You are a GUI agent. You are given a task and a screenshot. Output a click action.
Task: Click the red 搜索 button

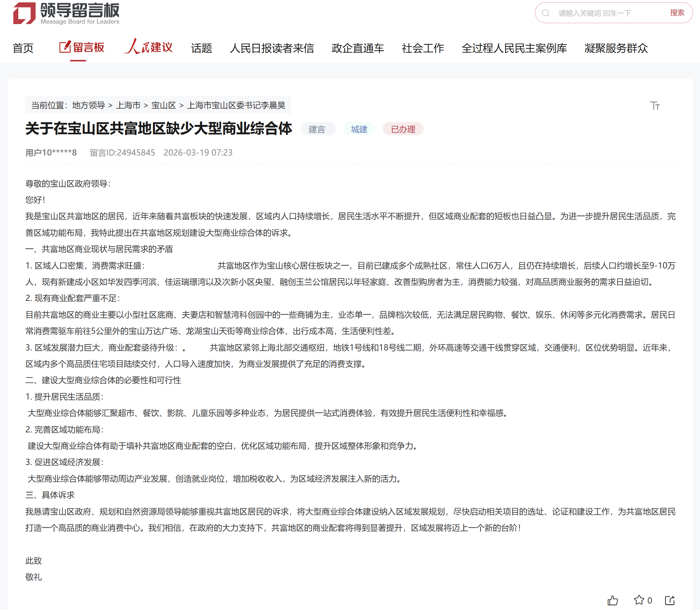pos(677,13)
